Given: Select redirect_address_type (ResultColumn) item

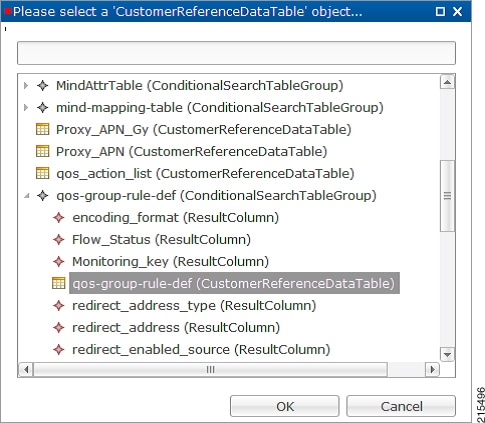Looking at the screenshot, I should (194, 305).
